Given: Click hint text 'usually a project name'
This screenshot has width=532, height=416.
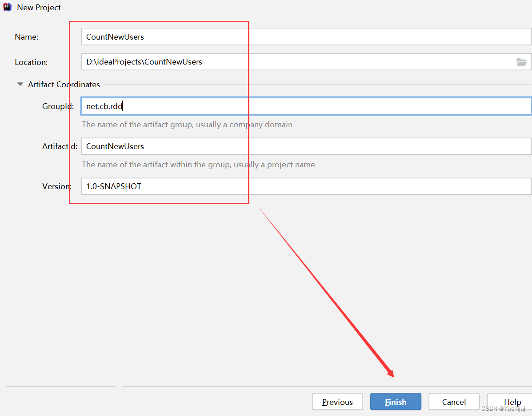Looking at the screenshot, I should click(274, 165).
